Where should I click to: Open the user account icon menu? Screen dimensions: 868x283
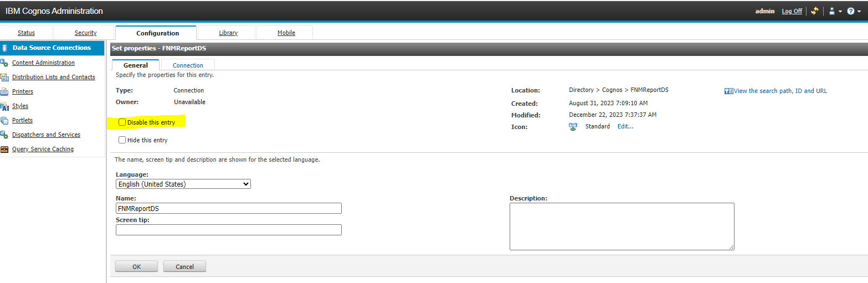[831, 11]
